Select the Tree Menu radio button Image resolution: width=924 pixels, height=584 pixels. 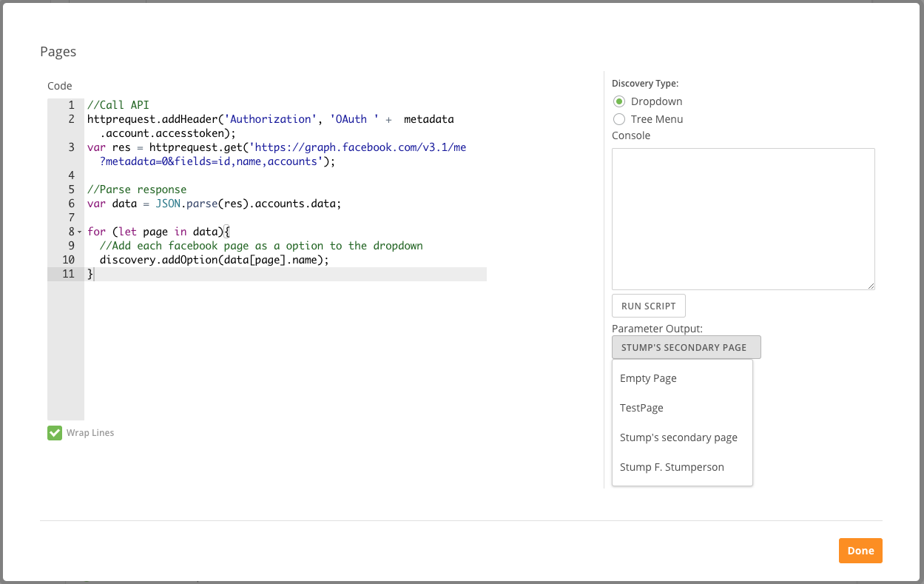pyautogui.click(x=619, y=119)
